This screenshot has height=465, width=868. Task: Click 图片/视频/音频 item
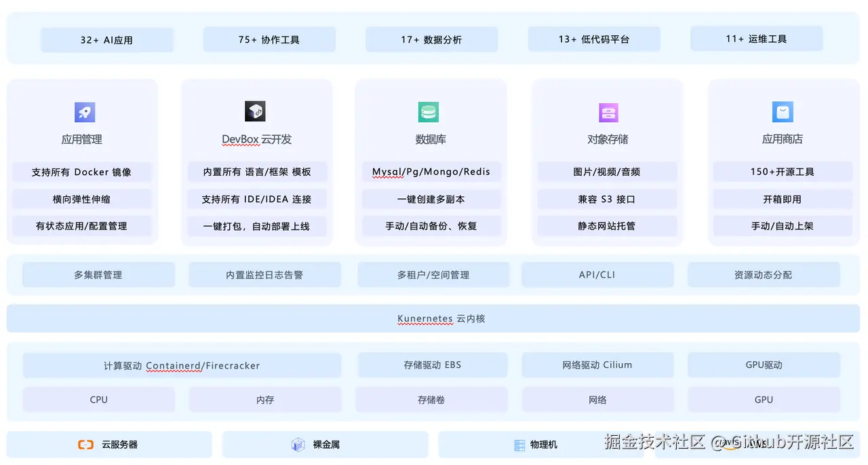pyautogui.click(x=608, y=172)
